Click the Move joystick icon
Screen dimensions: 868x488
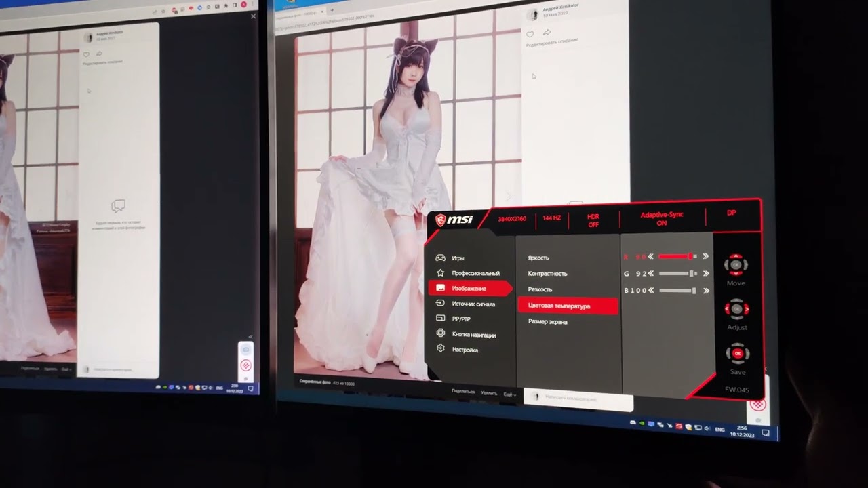(736, 265)
